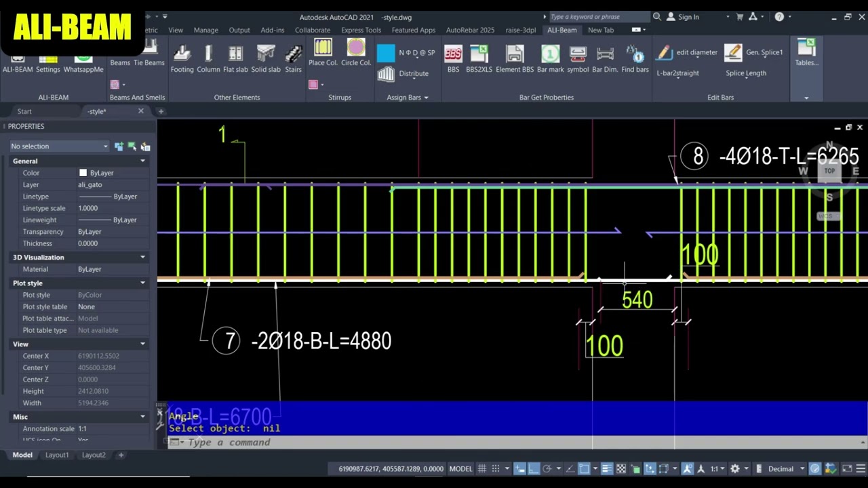Open the Manage ribbon tab
The image size is (868, 488).
click(x=206, y=30)
